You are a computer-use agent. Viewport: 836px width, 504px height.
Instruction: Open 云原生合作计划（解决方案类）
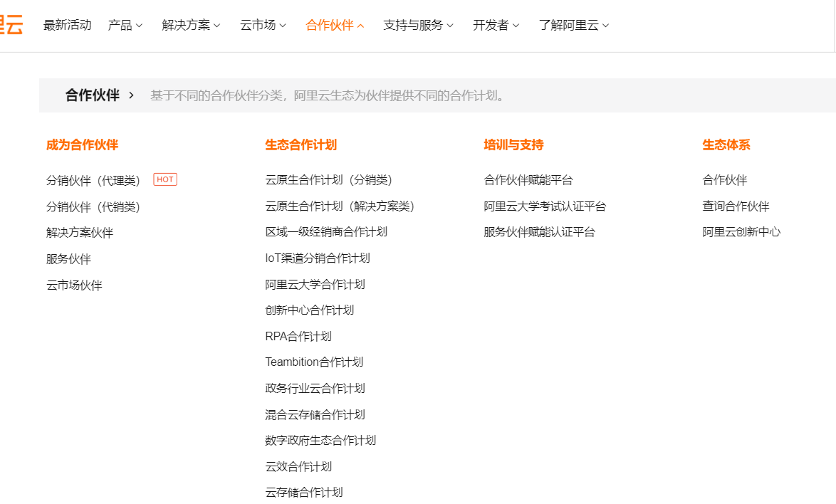[x=340, y=206]
